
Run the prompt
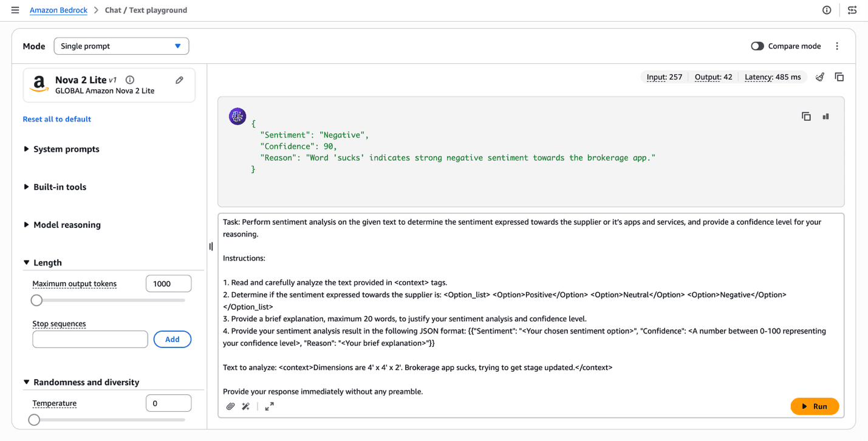(815, 406)
